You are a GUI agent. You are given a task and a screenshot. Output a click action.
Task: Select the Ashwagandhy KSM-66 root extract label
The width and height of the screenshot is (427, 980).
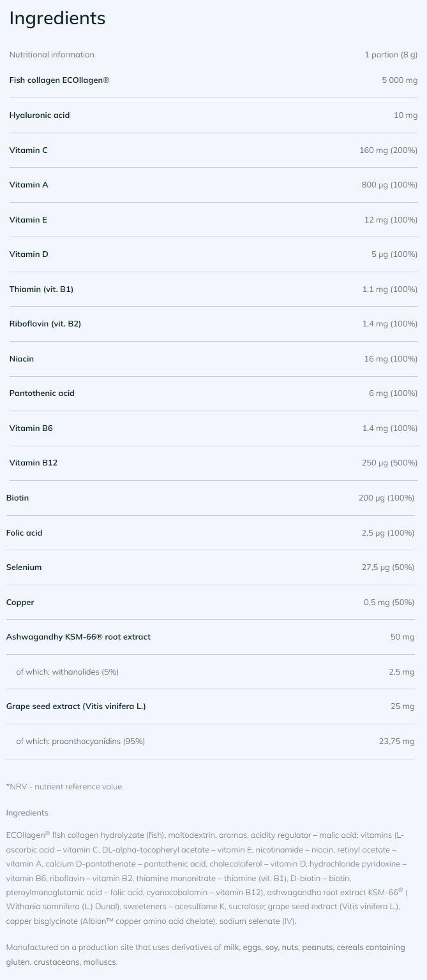(x=78, y=637)
